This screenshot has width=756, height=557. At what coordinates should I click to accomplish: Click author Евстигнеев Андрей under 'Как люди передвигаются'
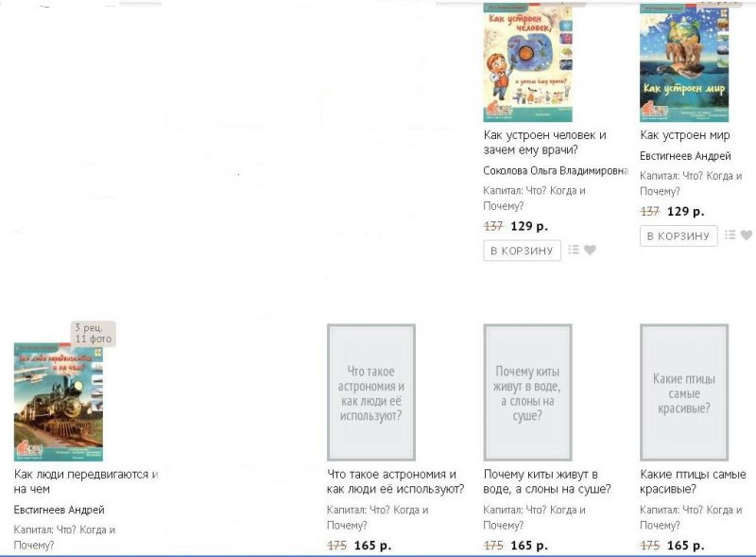coord(59,510)
